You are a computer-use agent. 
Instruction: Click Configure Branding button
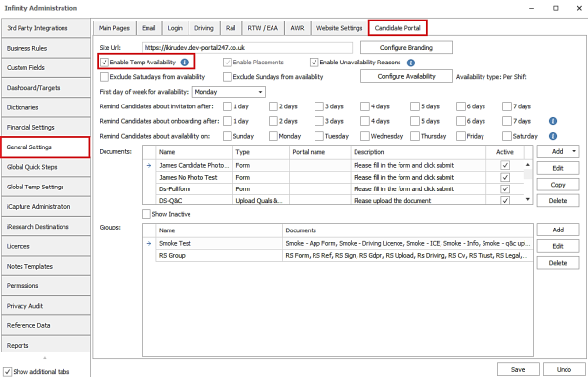pos(406,48)
